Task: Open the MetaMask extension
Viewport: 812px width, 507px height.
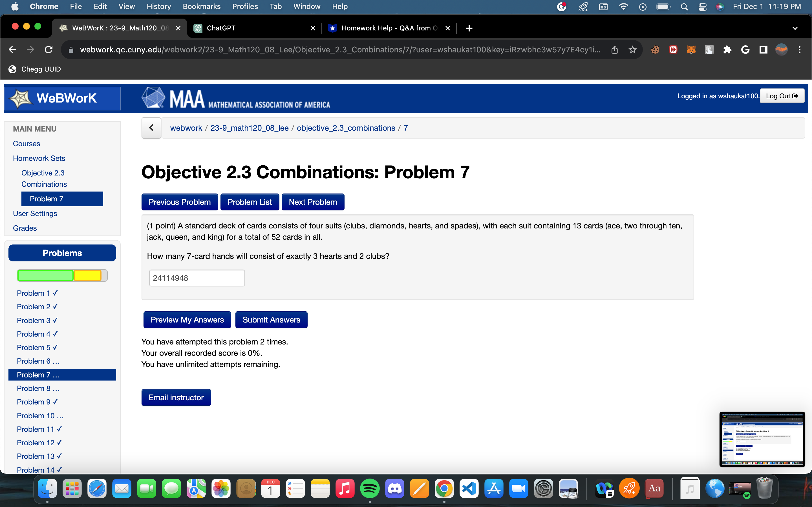Action: (691, 49)
